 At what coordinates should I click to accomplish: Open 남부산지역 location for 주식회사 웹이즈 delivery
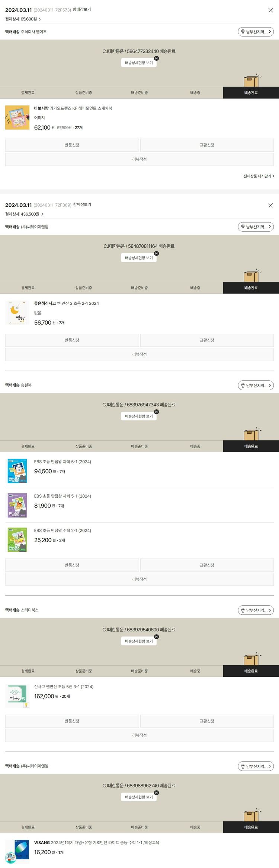[x=256, y=32]
